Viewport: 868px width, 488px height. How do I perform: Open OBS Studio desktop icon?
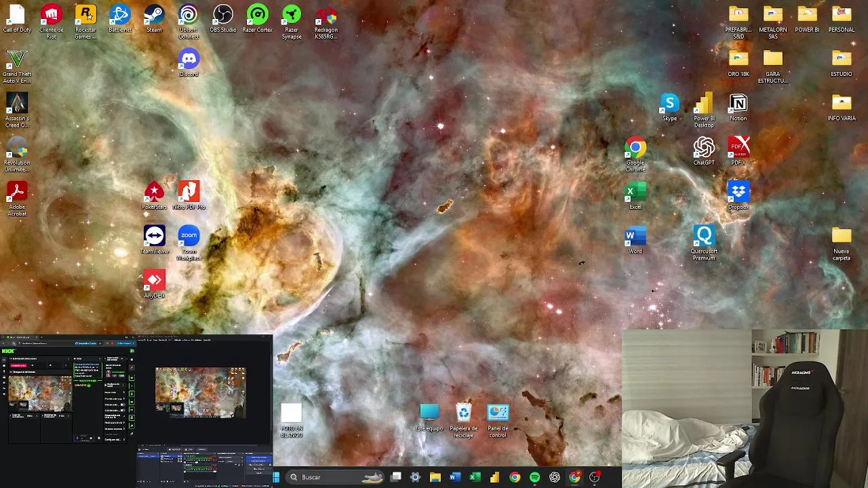[223, 20]
